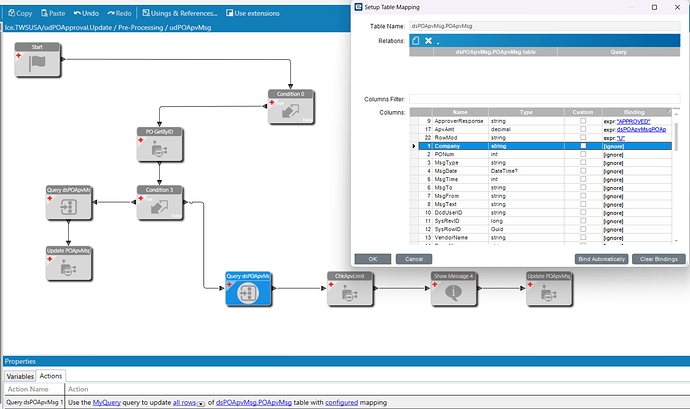Viewport: 690px width, 409px height.
Task: Select the PO GetByID node icon
Action: [160, 149]
